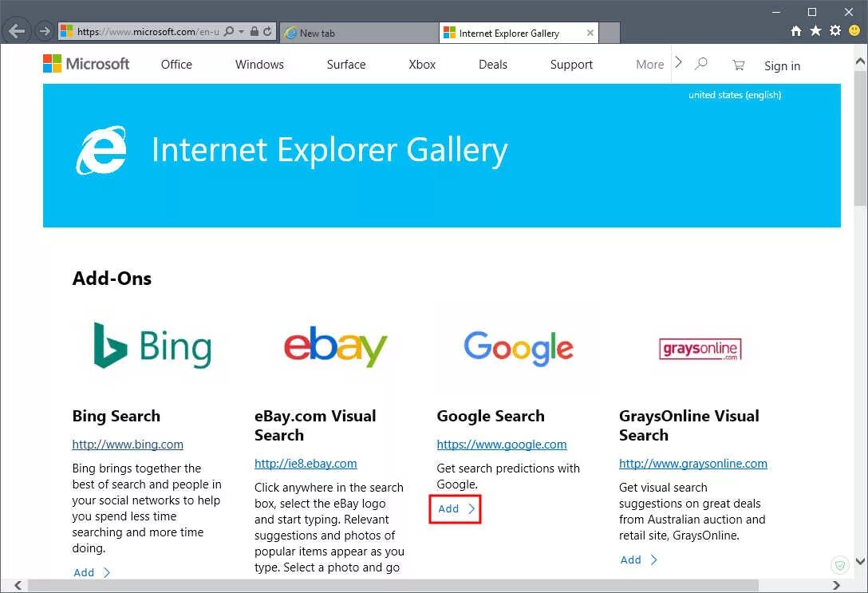
Task: Open the http://www.graysonline.com link
Action: (693, 464)
